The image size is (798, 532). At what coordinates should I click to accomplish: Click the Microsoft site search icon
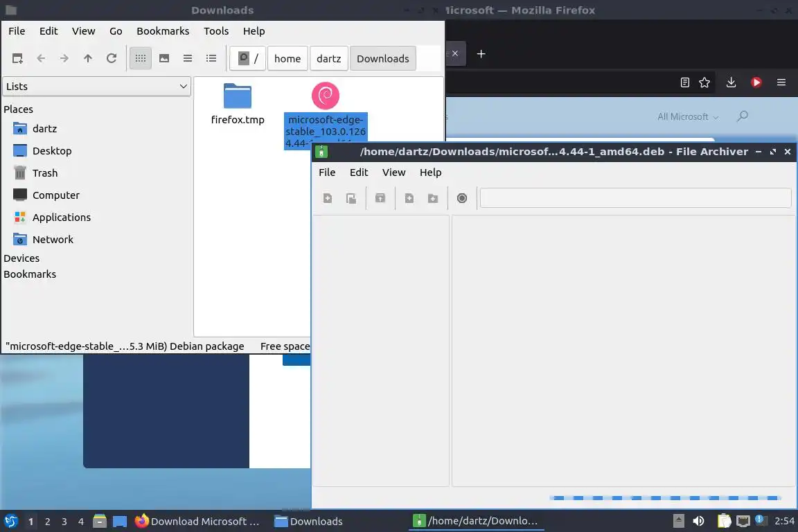(743, 116)
